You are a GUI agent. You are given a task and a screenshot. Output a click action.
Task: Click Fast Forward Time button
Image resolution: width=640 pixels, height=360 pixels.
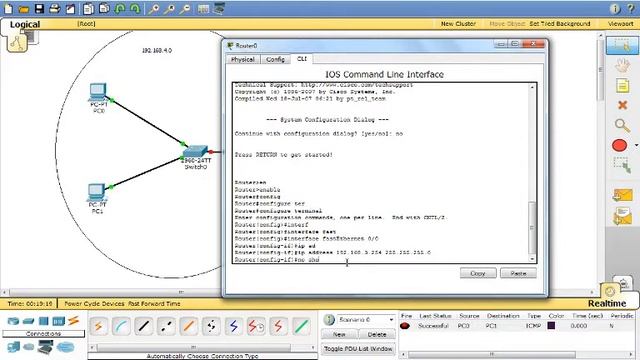pyautogui.click(x=154, y=304)
